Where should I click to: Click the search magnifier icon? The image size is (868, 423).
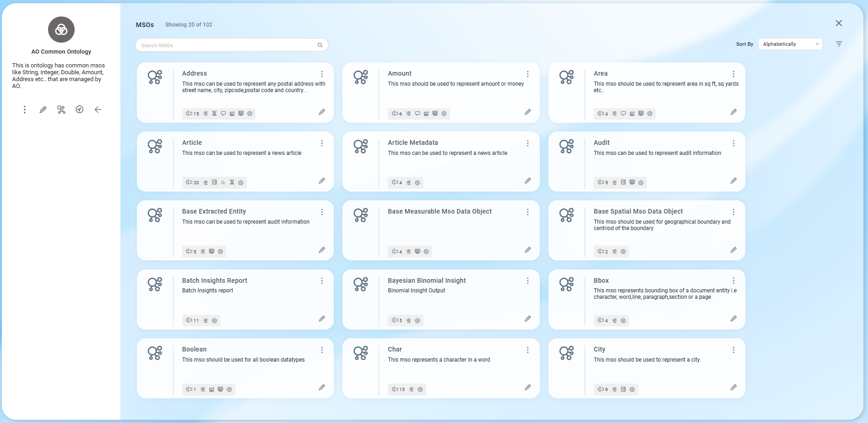(x=320, y=45)
